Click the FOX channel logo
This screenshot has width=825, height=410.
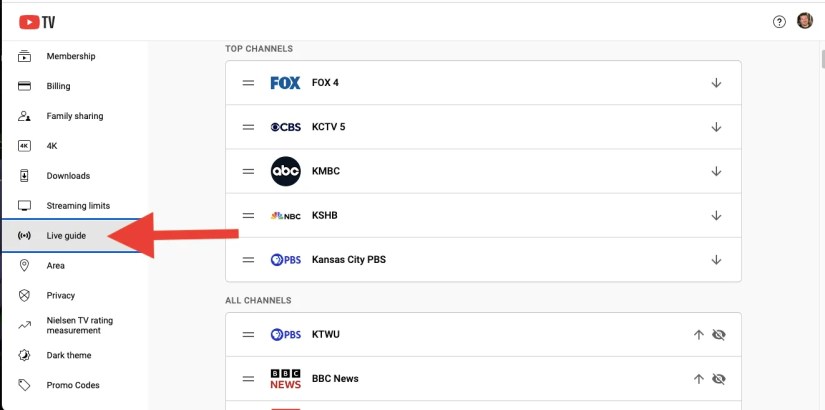click(x=285, y=83)
